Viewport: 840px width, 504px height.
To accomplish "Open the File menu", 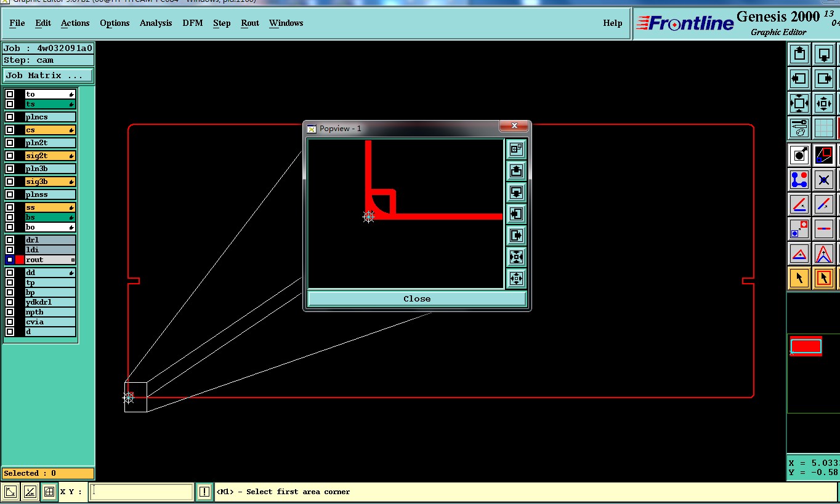I will coord(17,23).
